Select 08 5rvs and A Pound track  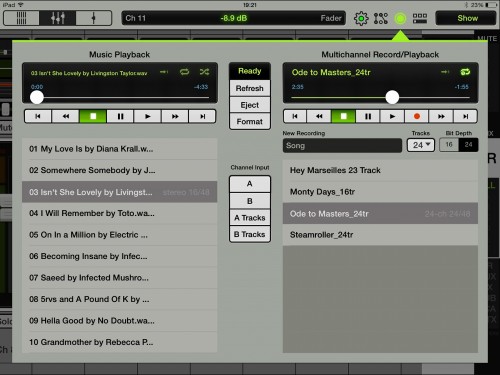(119, 299)
